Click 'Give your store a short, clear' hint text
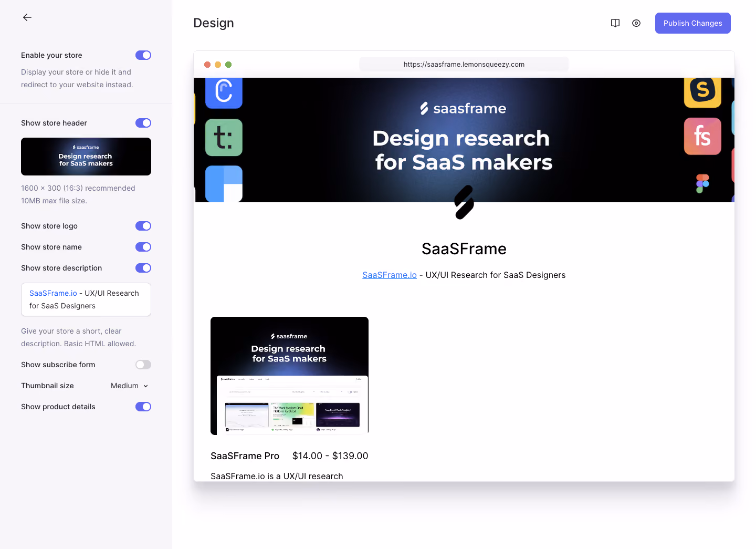 (x=71, y=331)
